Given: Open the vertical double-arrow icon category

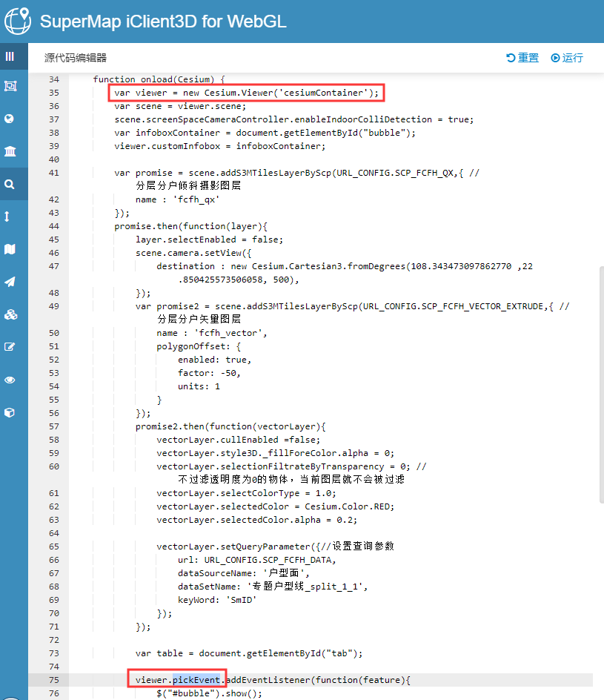Looking at the screenshot, I should click(x=7, y=217).
